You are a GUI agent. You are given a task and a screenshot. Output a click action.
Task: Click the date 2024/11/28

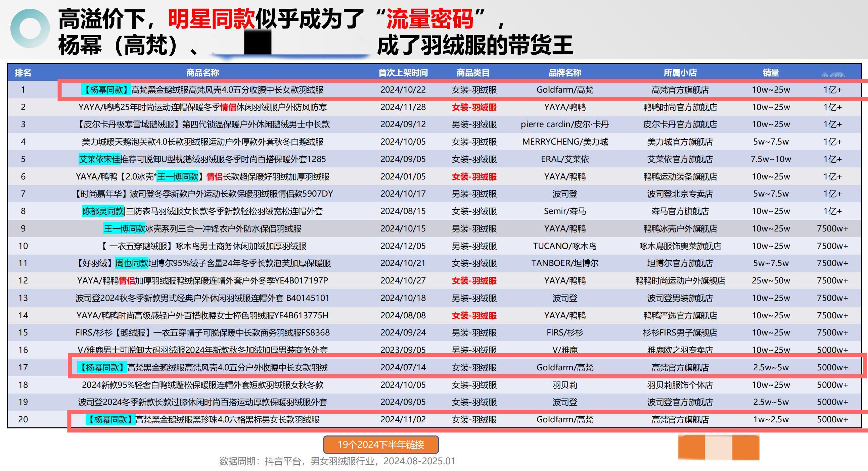click(403, 107)
